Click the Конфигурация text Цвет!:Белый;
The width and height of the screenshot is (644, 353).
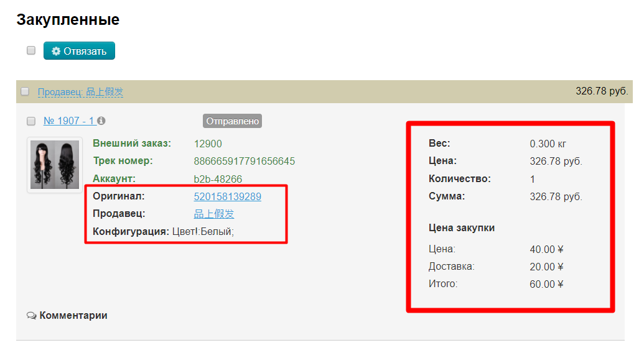click(x=203, y=232)
